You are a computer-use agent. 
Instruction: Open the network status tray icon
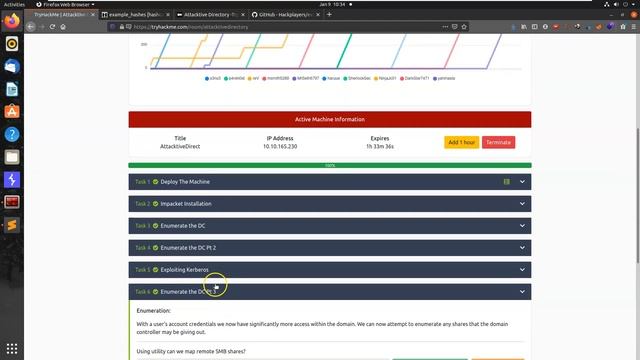pyautogui.click(x=607, y=4)
